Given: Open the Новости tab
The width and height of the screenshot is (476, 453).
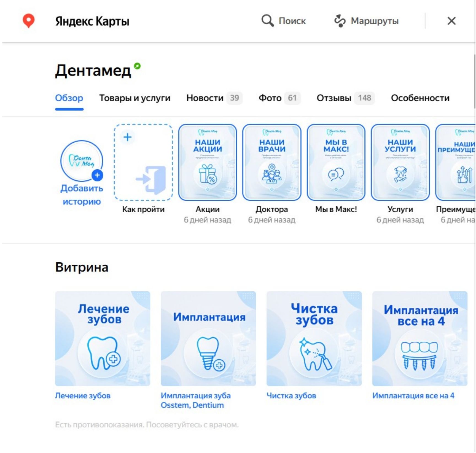Looking at the screenshot, I should (x=214, y=98).
